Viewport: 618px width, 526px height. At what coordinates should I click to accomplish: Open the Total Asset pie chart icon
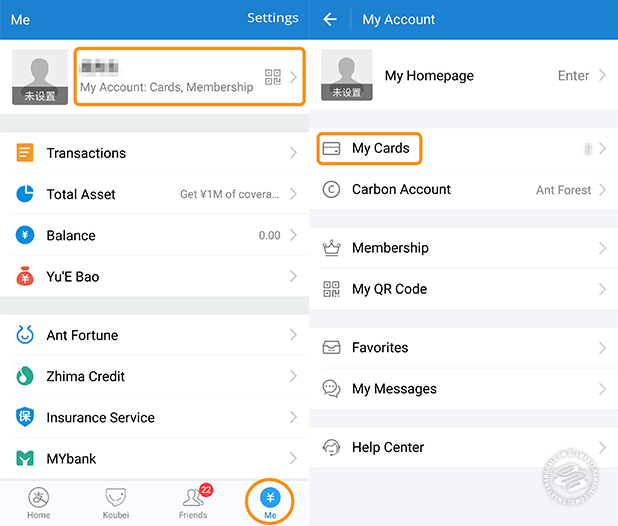25,194
